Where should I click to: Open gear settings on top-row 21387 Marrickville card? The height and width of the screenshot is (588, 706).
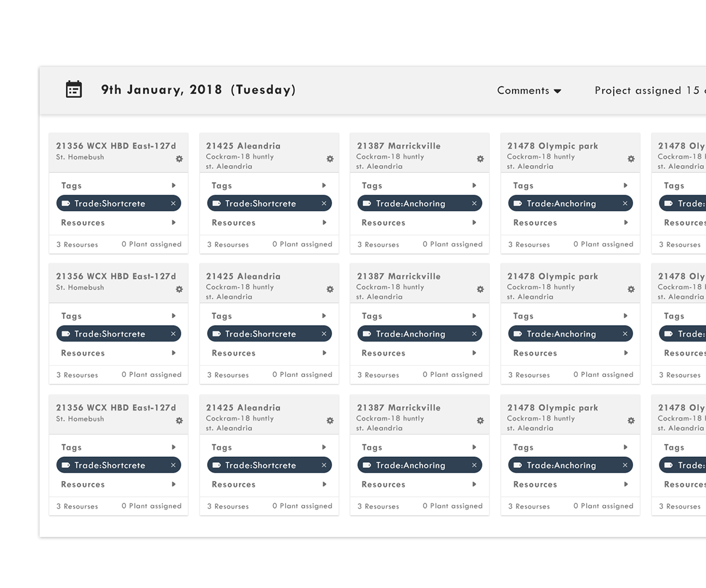point(480,159)
